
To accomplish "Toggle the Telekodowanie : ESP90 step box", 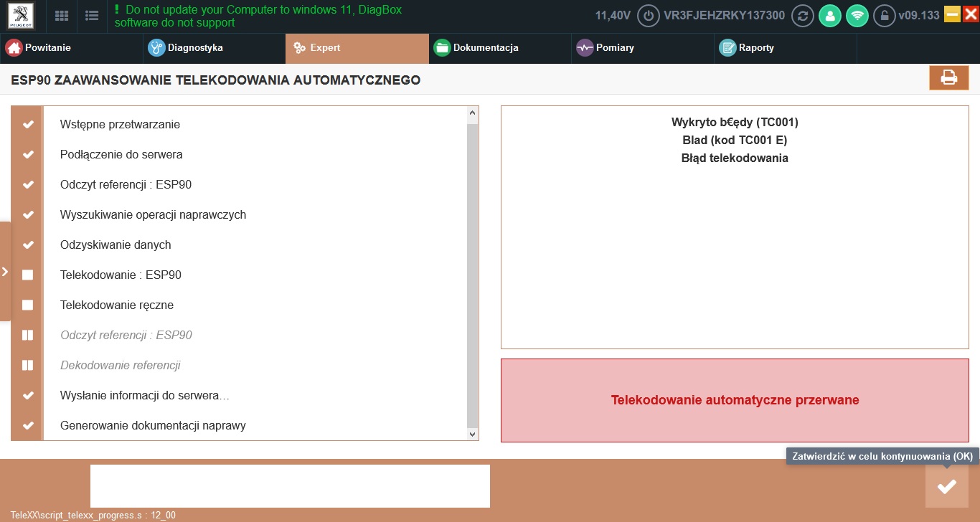I will pos(27,275).
